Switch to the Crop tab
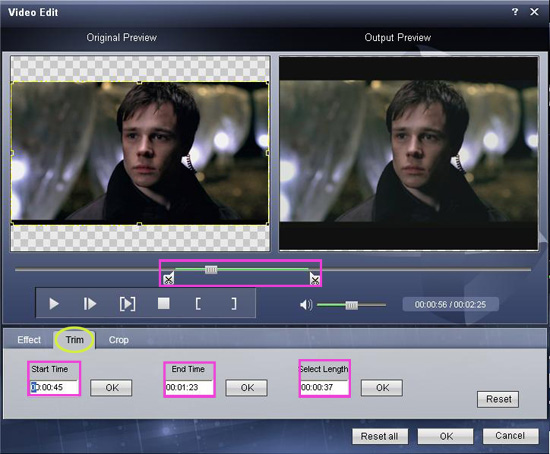This screenshot has height=454, width=550. click(x=119, y=340)
